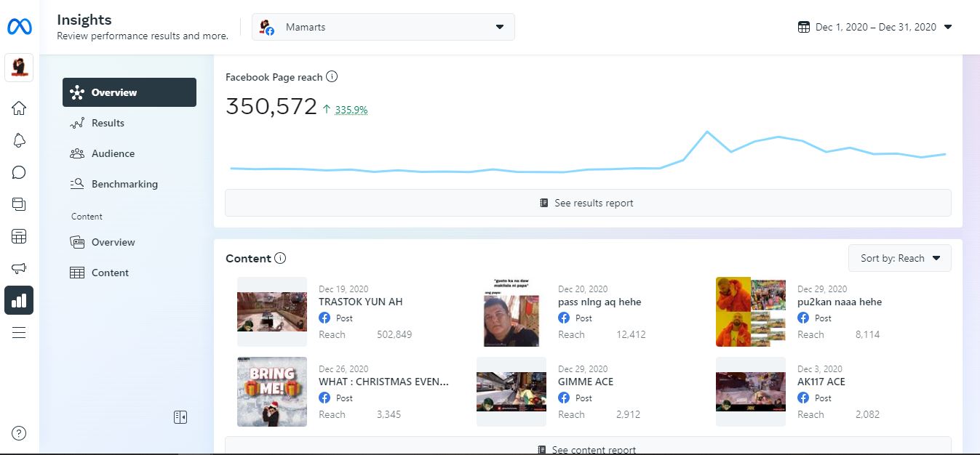Click the peak of the reach line chart
Screen dimensions: 980x455
coord(706,132)
